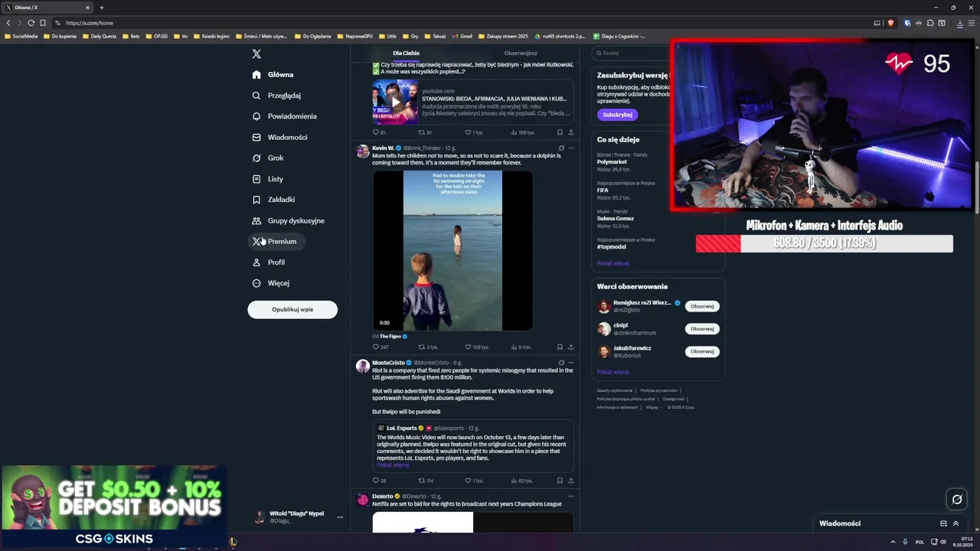Expand quoted LoL Esports post with Pokaż więcej
Image resolution: width=980 pixels, height=551 pixels.
[393, 465]
